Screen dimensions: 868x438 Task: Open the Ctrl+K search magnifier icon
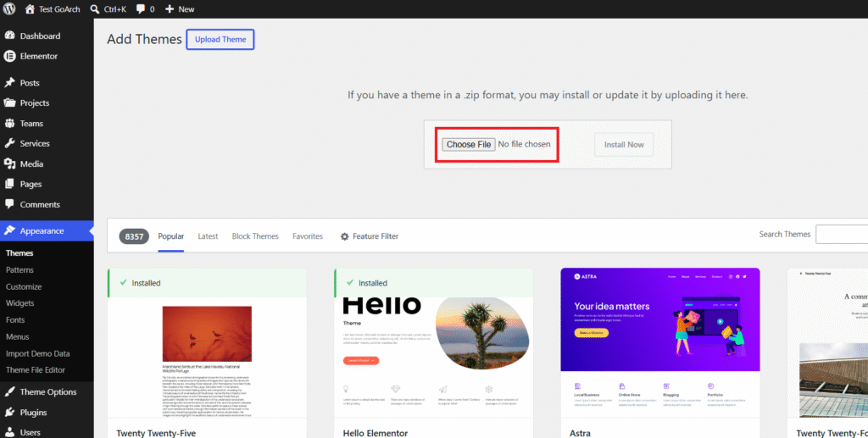pyautogui.click(x=95, y=8)
